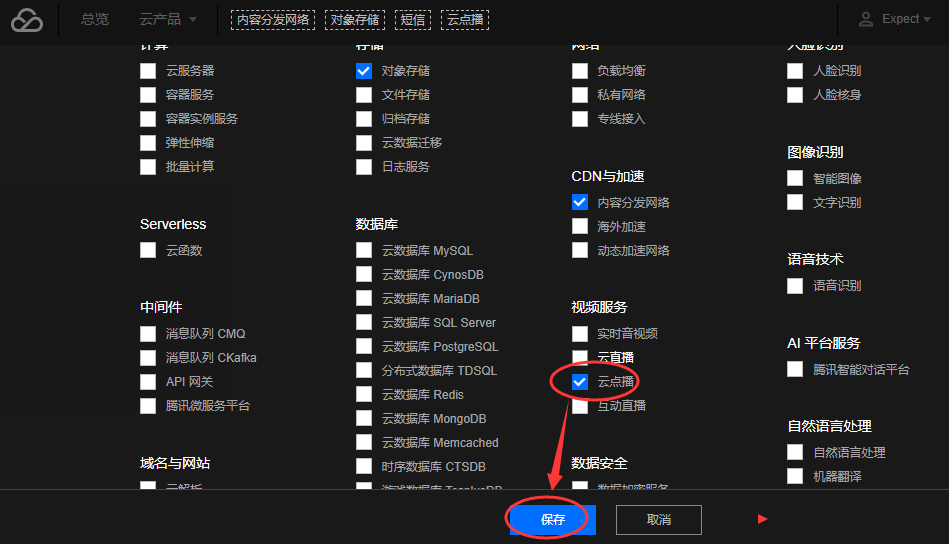
Task: Click the red play arrow icon
Action: coord(763,519)
